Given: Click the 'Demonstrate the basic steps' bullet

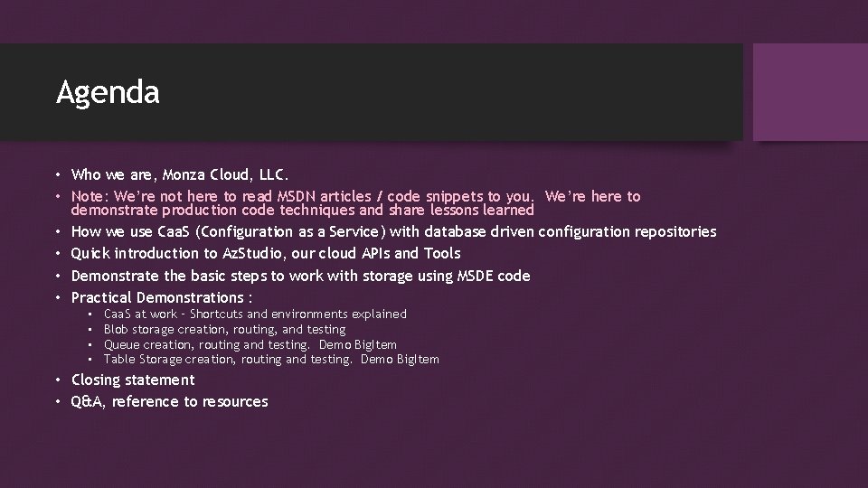Looking at the screenshot, I should click(300, 276).
